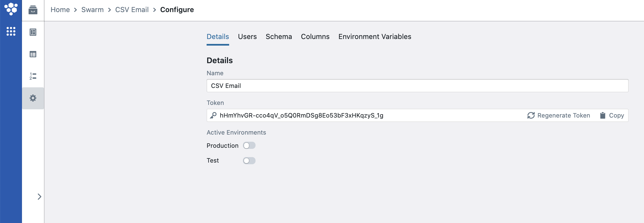Open the nine-dot apps grid

11,31
